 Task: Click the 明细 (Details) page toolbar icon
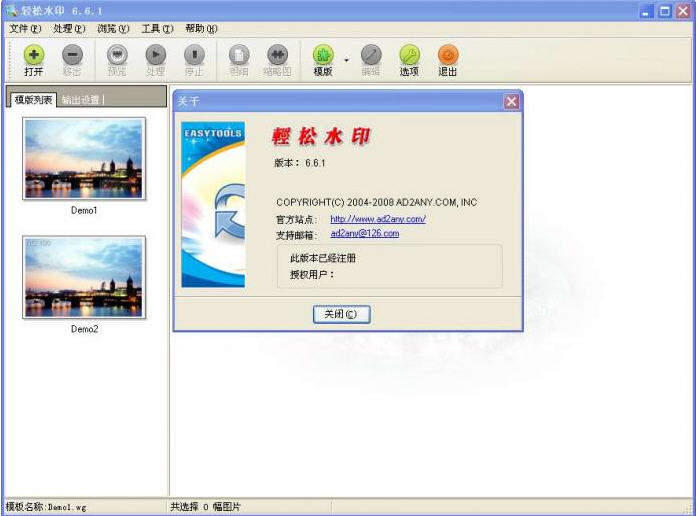239,55
